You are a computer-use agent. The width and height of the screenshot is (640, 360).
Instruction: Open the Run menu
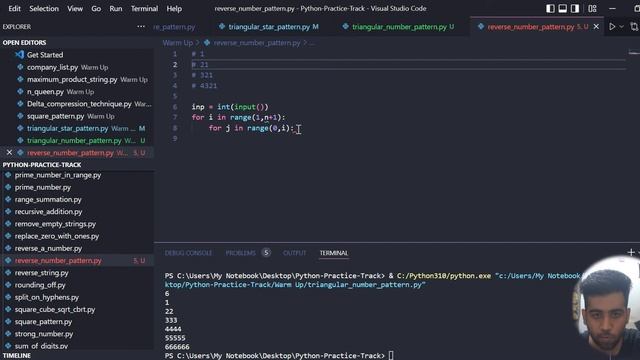[116, 9]
